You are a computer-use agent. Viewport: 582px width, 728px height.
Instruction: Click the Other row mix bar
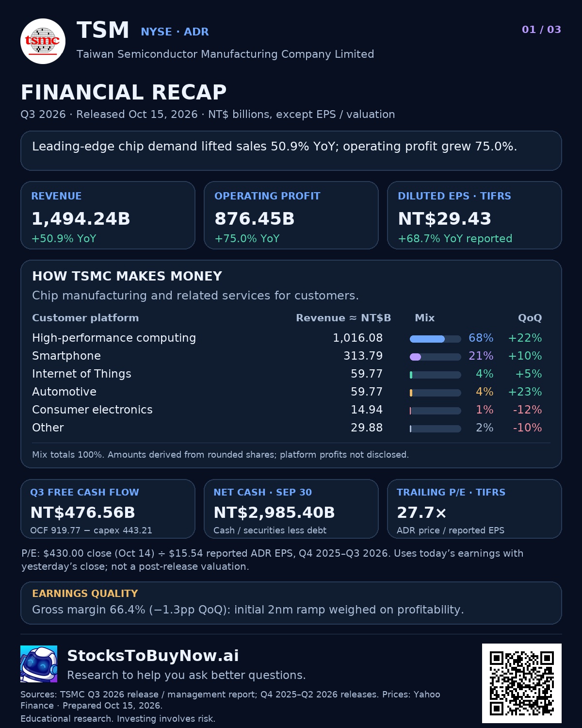(435, 429)
